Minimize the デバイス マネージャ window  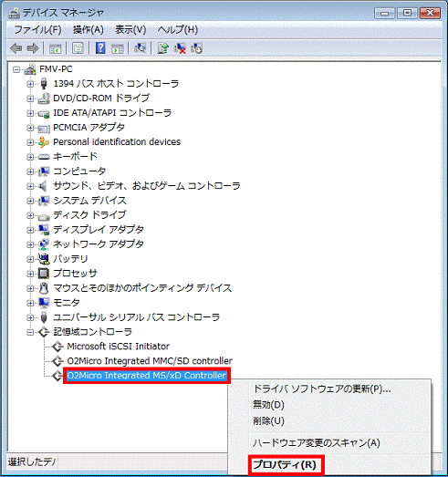(385, 13)
